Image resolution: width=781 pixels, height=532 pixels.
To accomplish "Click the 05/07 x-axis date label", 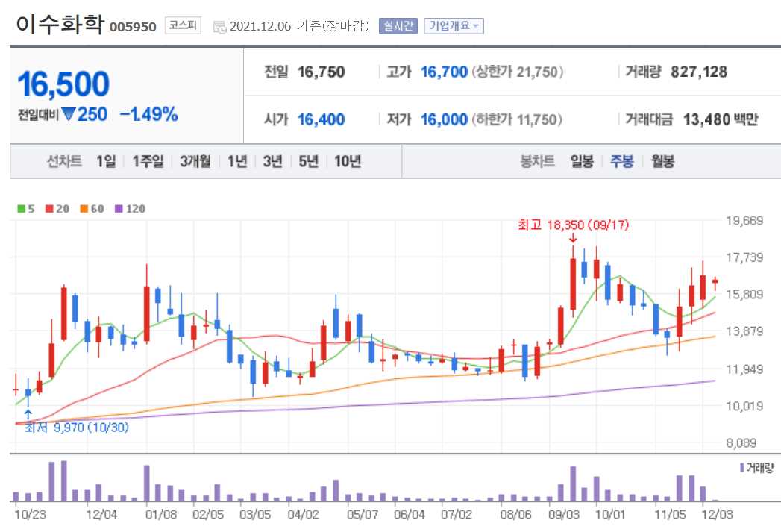I will [x=362, y=514].
